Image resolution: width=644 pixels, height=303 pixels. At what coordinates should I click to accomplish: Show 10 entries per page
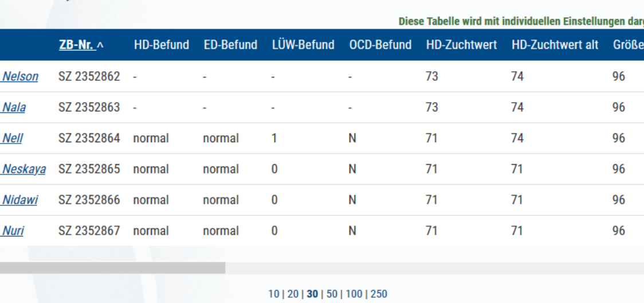point(274,294)
